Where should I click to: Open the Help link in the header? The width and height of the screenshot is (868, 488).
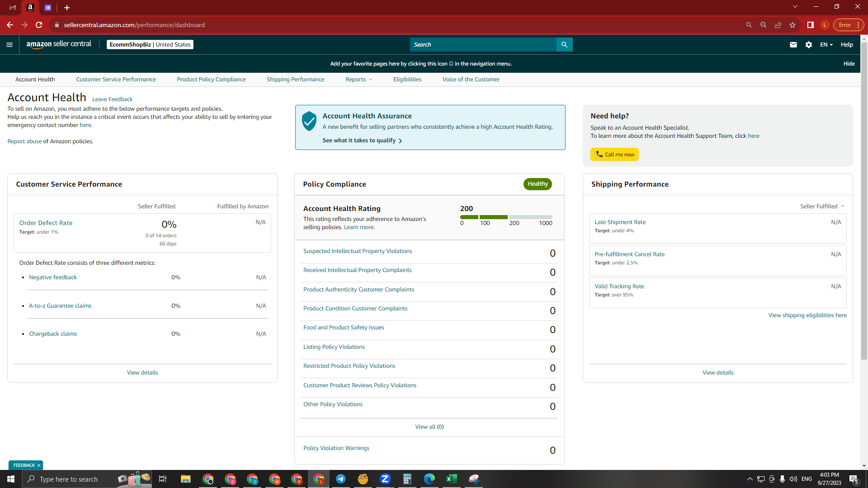click(x=847, y=45)
